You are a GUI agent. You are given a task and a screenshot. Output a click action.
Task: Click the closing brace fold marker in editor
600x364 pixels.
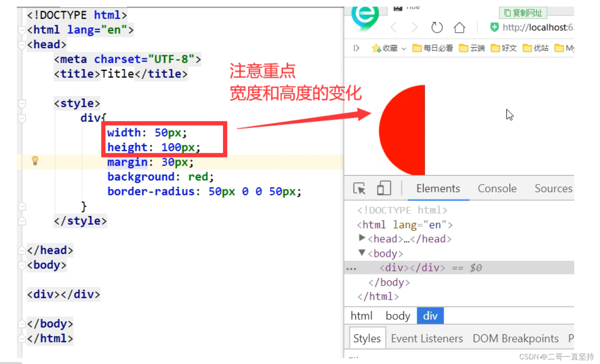(x=22, y=206)
